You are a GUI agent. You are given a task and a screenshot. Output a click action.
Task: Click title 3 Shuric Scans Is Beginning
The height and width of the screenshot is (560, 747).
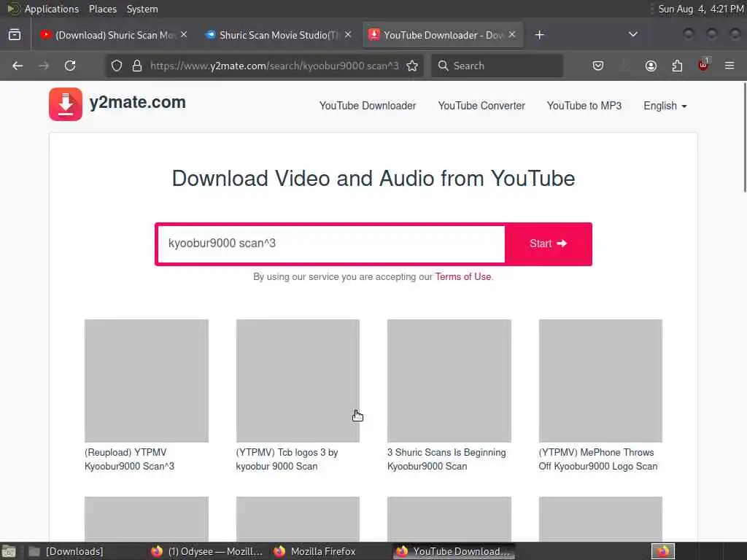point(446,459)
